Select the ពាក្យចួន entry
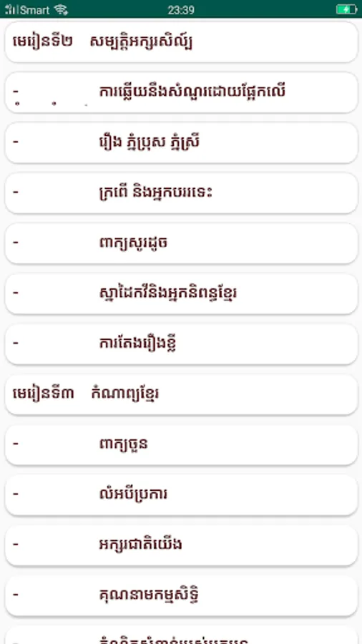This screenshot has width=362, height=644. [181, 444]
